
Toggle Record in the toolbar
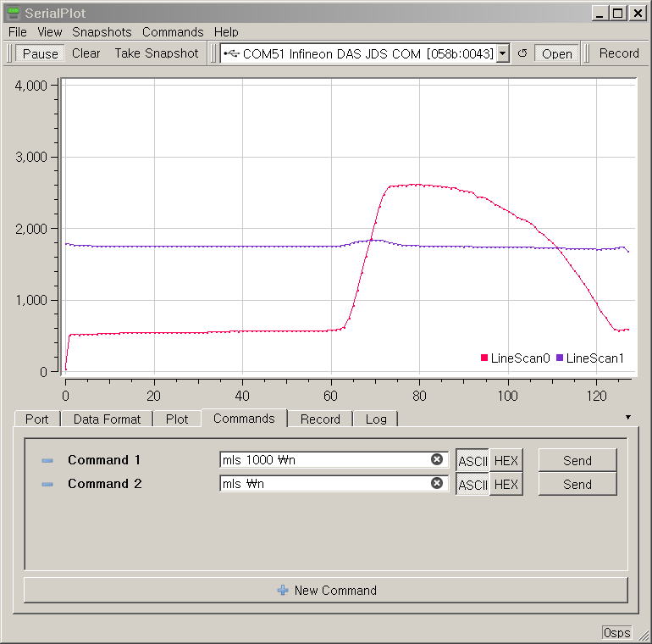point(619,53)
